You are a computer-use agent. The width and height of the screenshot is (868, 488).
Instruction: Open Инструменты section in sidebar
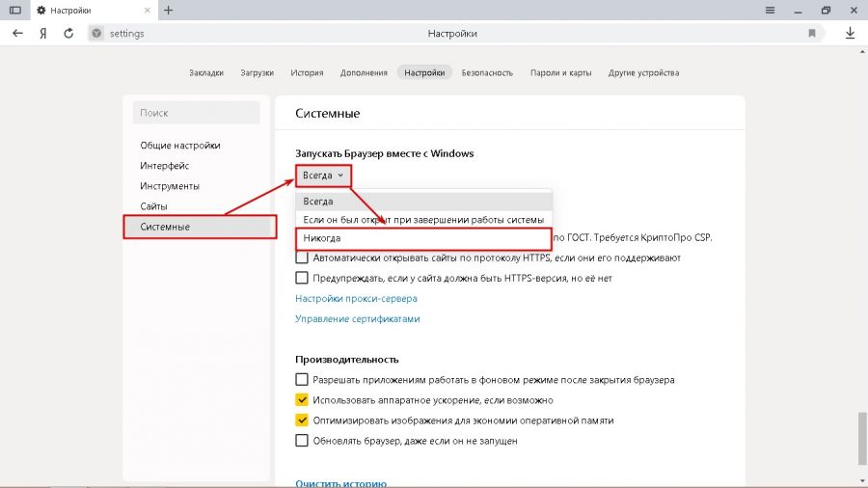pyautogui.click(x=170, y=186)
